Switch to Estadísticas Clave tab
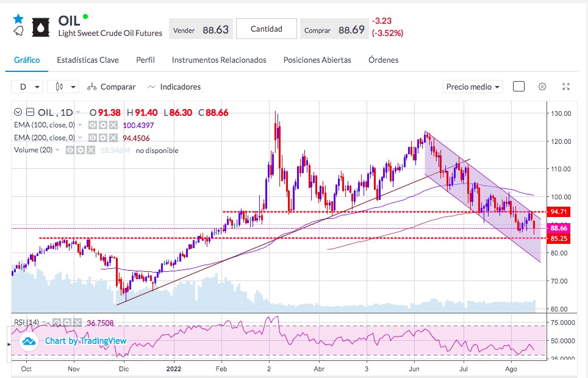Screen dimensions: 588x378 pos(88,60)
